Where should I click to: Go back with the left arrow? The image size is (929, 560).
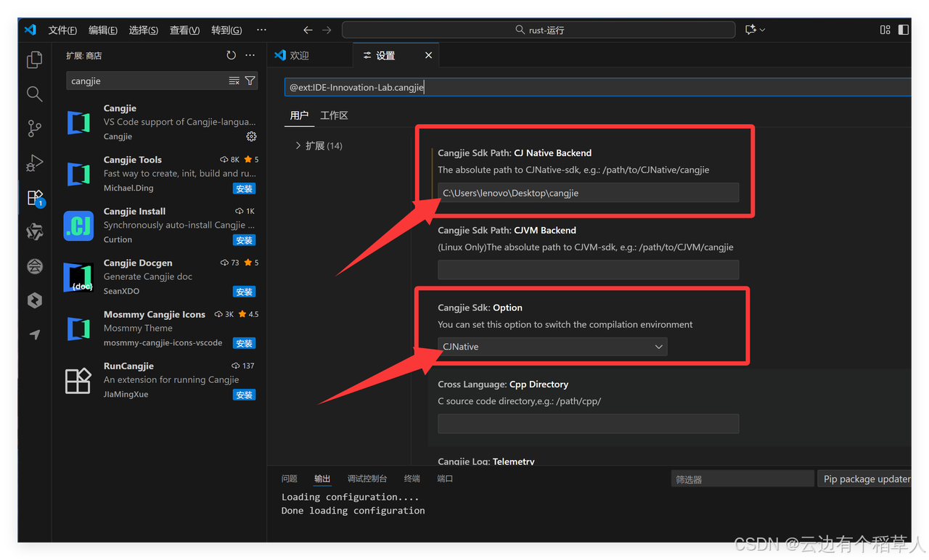click(308, 30)
